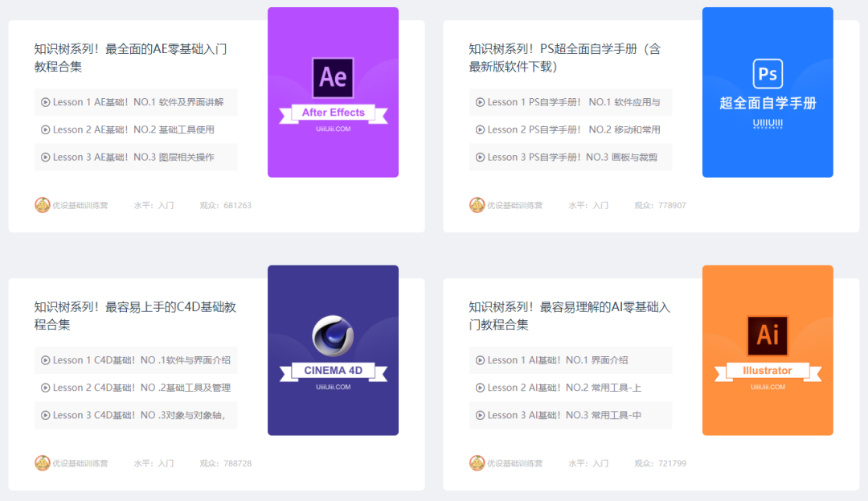Click 水平: 入门 on the PS card

coord(588,205)
